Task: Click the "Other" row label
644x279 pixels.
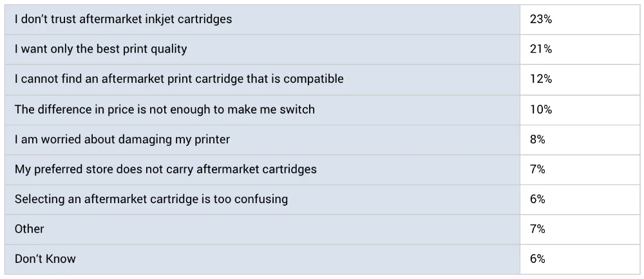Action: click(30, 229)
